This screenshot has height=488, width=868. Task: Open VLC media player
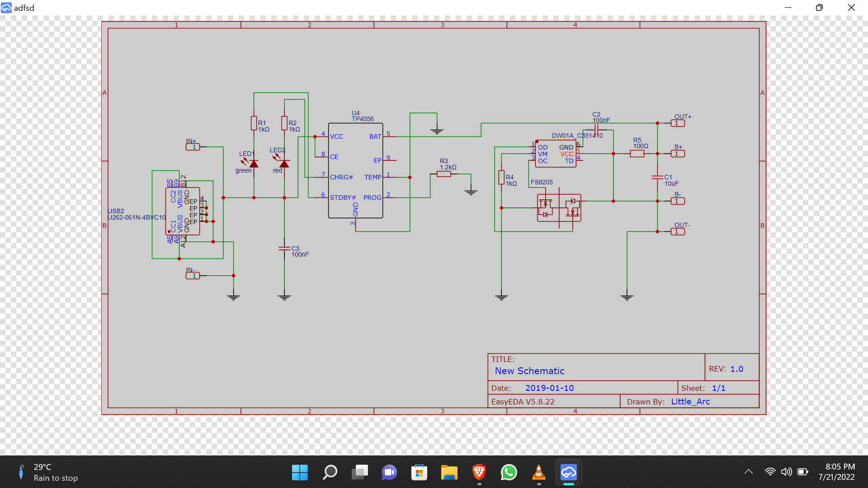pos(539,472)
